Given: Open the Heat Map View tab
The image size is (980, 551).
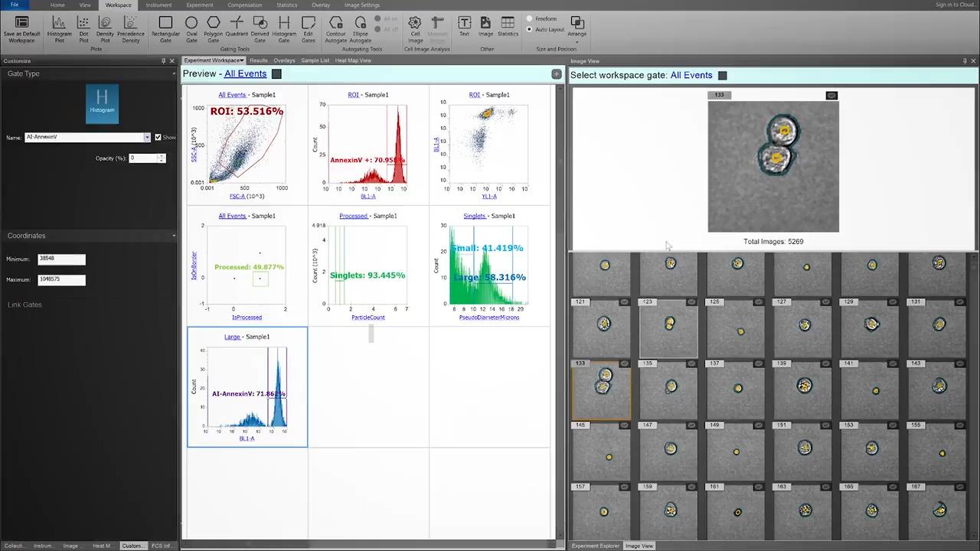Looking at the screenshot, I should [x=353, y=60].
